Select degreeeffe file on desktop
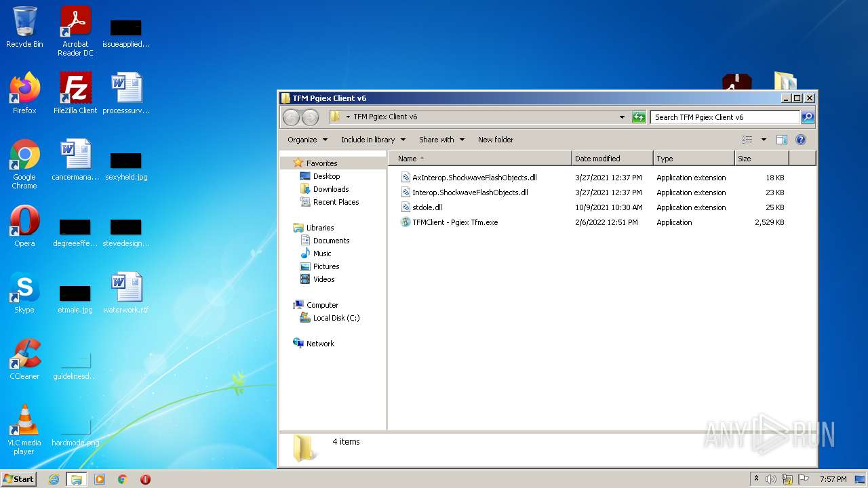Screen dimensions: 868x488 [x=75, y=233]
